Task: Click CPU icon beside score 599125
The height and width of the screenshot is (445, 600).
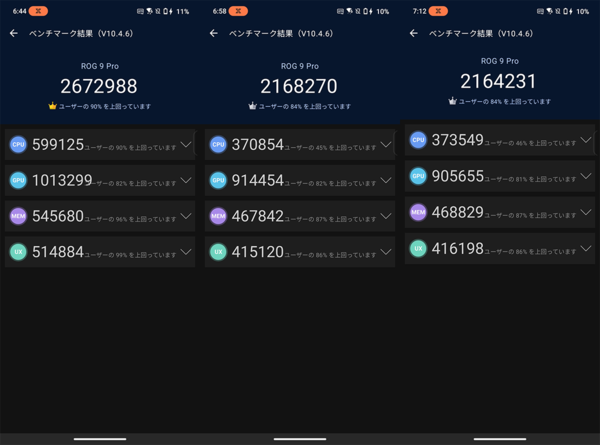Action: [x=18, y=145]
